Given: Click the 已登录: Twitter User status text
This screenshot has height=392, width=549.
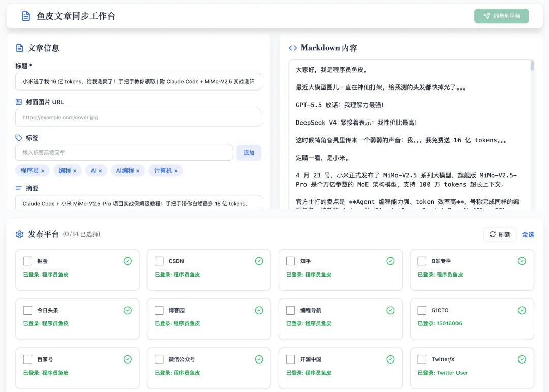Looking at the screenshot, I should (443, 373).
